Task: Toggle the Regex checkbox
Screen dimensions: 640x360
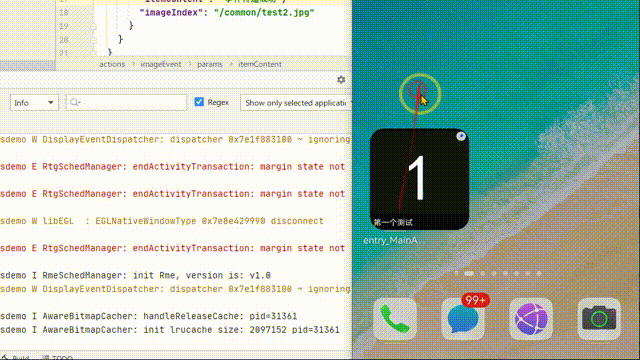Action: click(x=199, y=102)
